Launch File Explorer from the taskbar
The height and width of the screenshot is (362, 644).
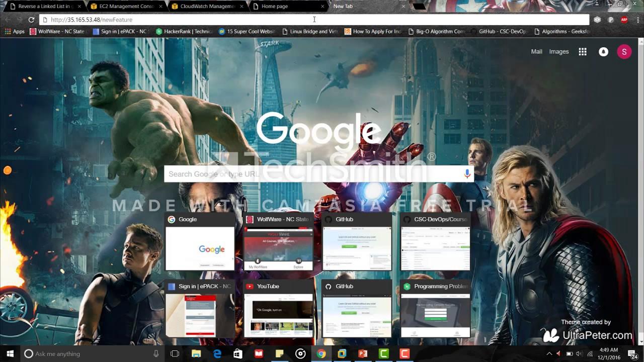[x=196, y=353]
